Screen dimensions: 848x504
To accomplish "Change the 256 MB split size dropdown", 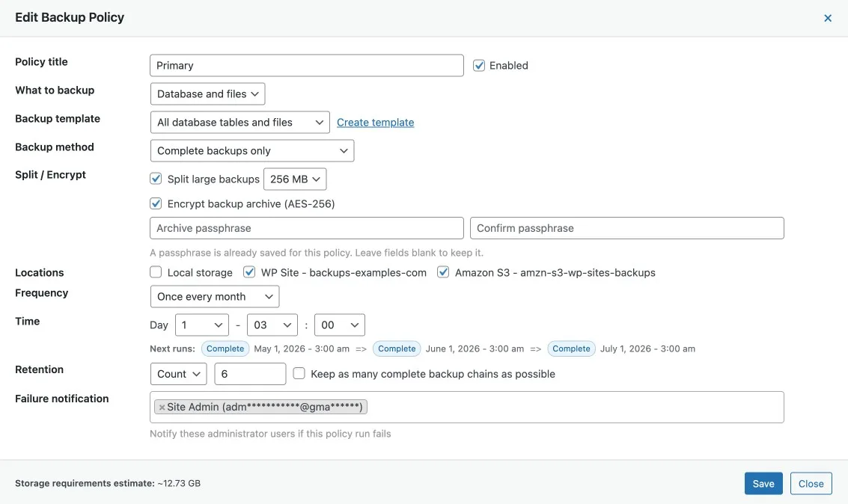I will [295, 179].
